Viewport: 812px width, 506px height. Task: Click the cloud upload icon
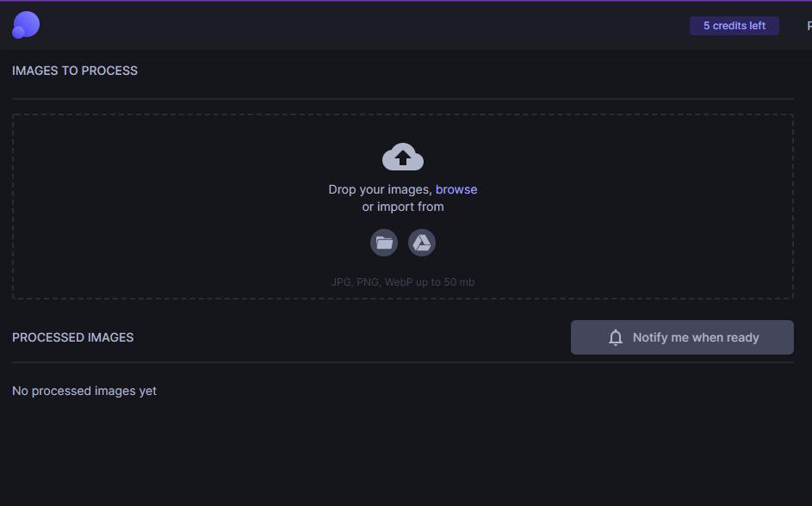402,157
